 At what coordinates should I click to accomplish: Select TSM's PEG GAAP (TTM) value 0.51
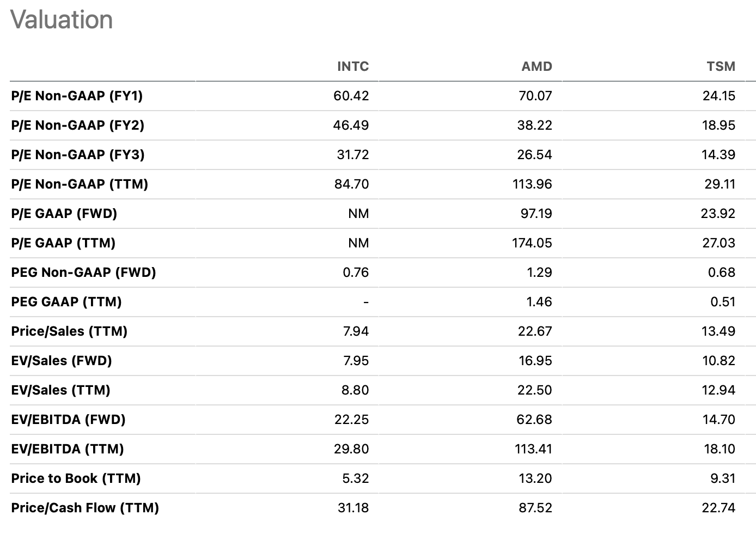point(723,302)
